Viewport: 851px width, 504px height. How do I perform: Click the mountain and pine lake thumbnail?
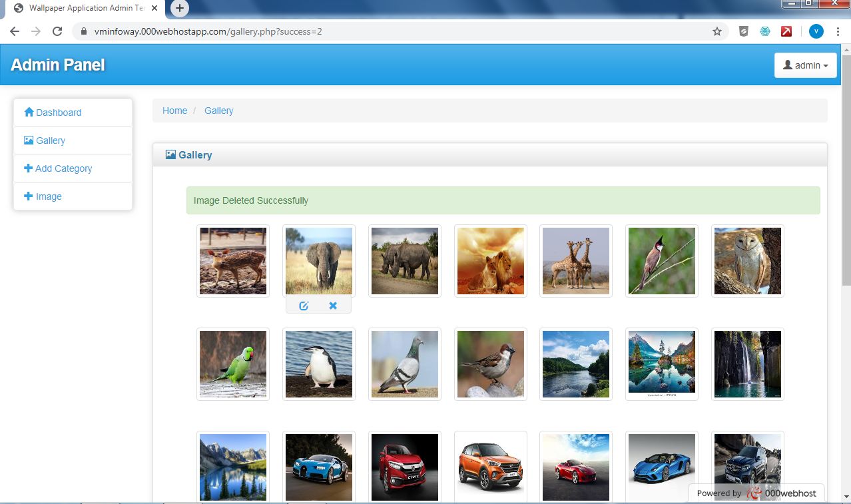pyautogui.click(x=233, y=467)
